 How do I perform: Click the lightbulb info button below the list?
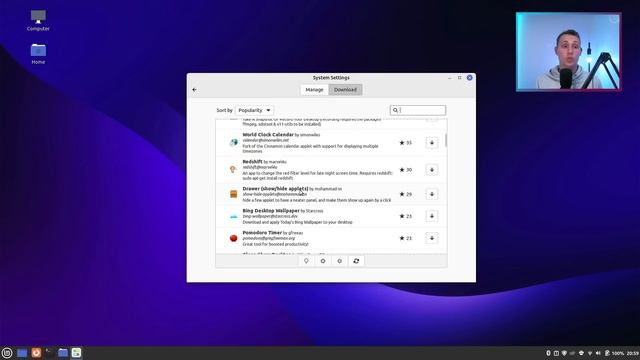tap(306, 261)
